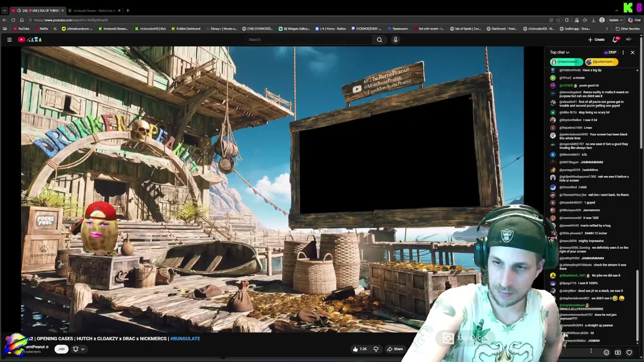Screen dimensions: 644x362
Task: Open Paramount+ bookmark
Action: click(x=397, y=29)
